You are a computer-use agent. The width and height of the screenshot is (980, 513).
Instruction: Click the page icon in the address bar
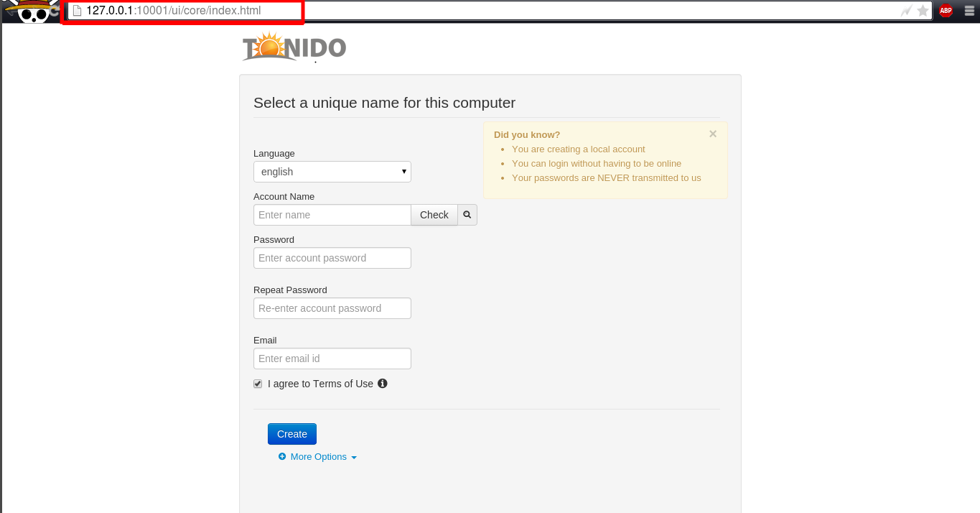point(78,11)
